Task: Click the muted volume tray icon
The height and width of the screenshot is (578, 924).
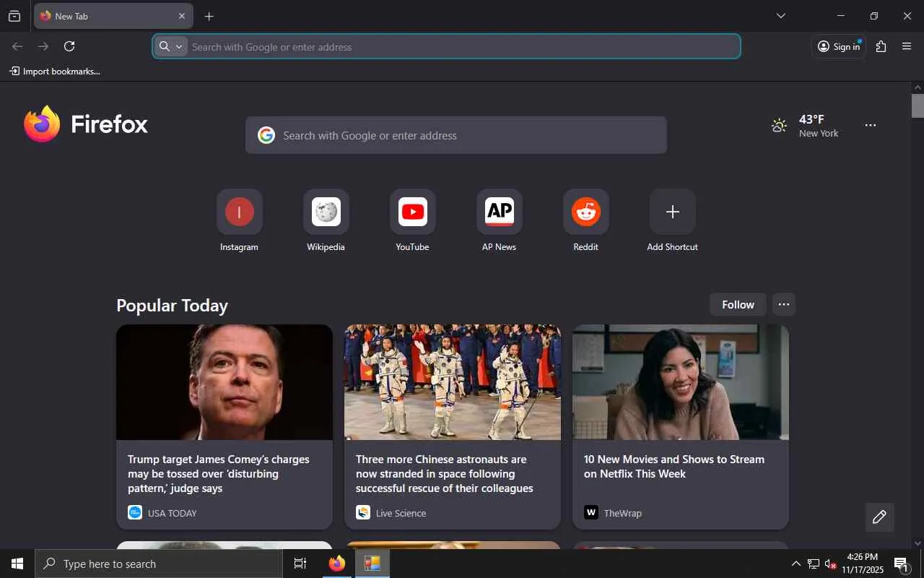Action: (830, 564)
